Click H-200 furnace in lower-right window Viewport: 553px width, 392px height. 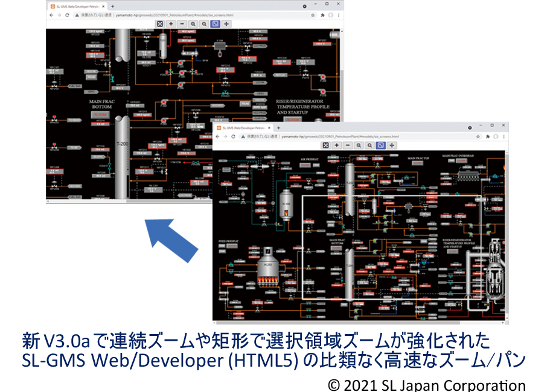(x=268, y=267)
